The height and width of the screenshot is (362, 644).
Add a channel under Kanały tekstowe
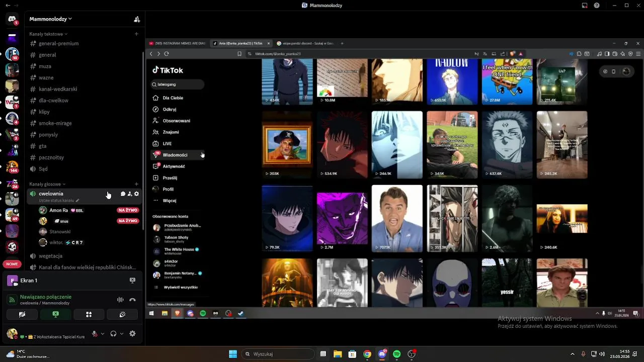pyautogui.click(x=136, y=34)
